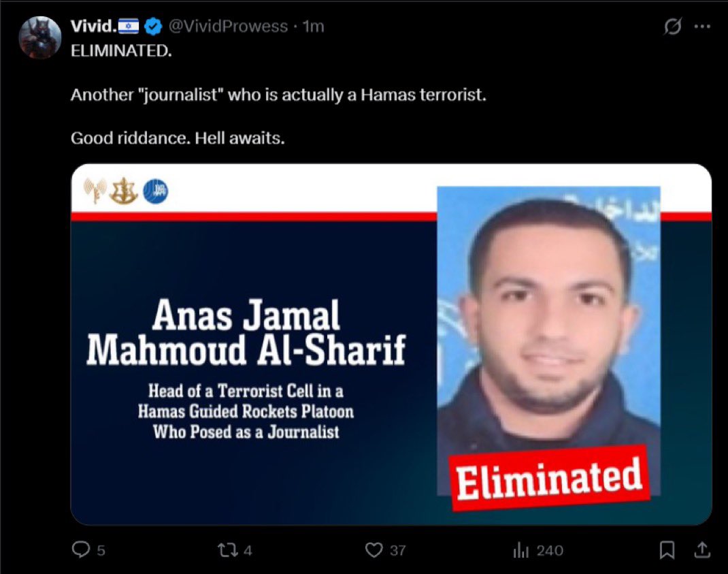Open the three-dot more options menu
The width and height of the screenshot is (728, 574).
pos(702,27)
